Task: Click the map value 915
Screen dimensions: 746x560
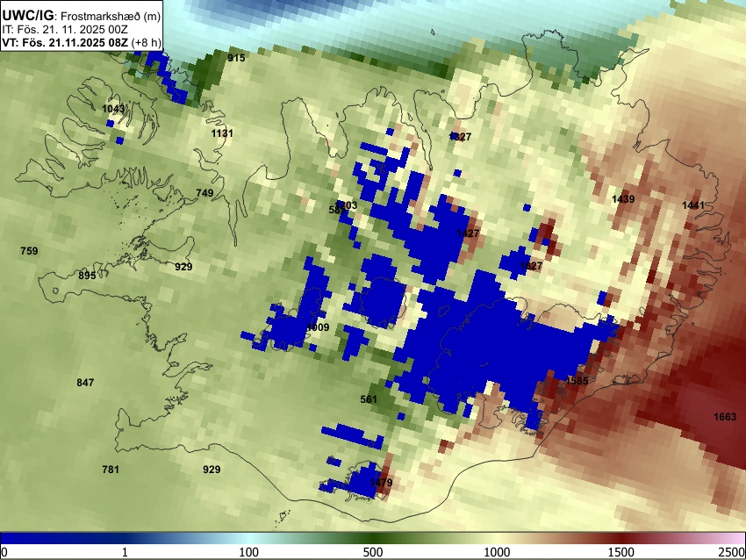Action: pyautogui.click(x=236, y=58)
